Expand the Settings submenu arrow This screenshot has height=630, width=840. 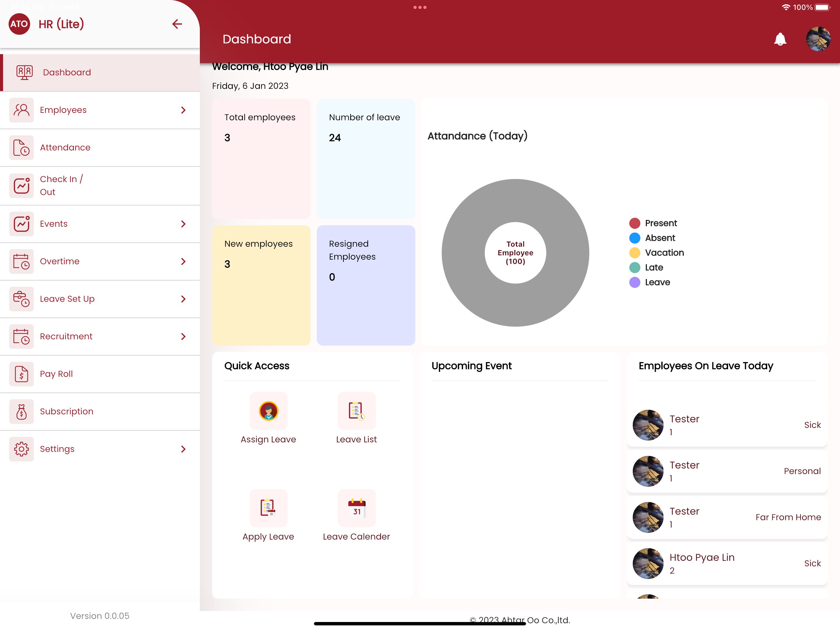tap(184, 449)
